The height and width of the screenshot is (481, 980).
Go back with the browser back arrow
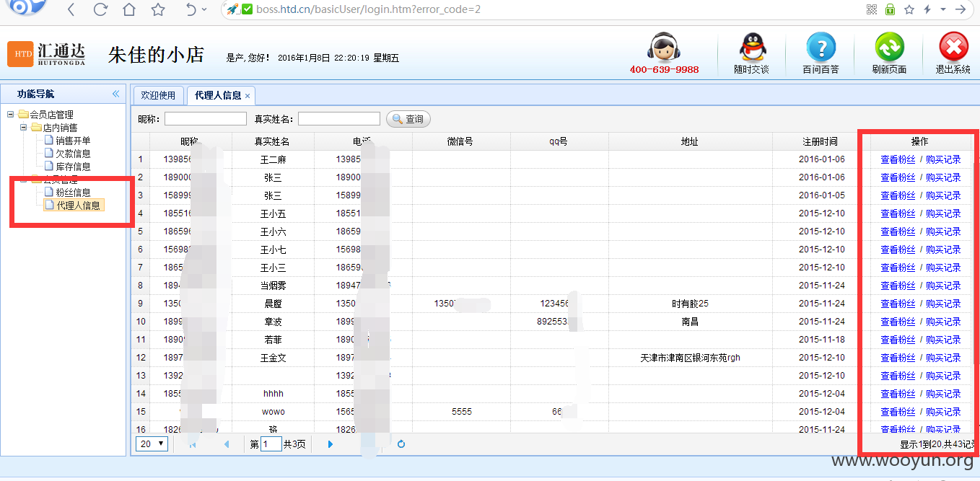(x=71, y=10)
